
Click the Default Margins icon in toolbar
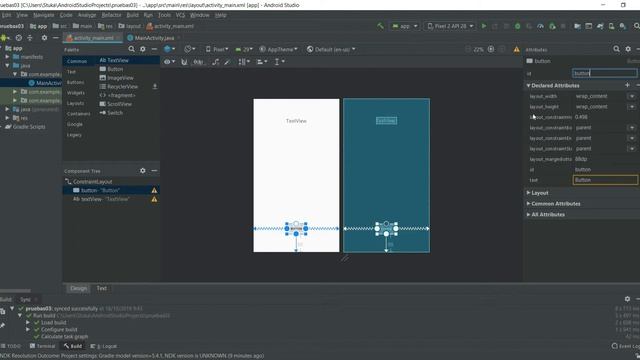tap(198, 62)
